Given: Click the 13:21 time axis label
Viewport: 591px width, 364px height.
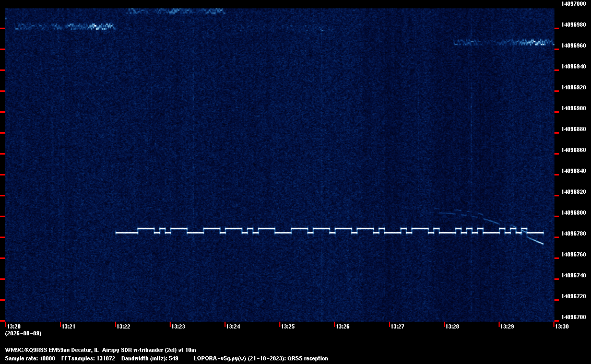Looking at the screenshot, I should tap(68, 326).
